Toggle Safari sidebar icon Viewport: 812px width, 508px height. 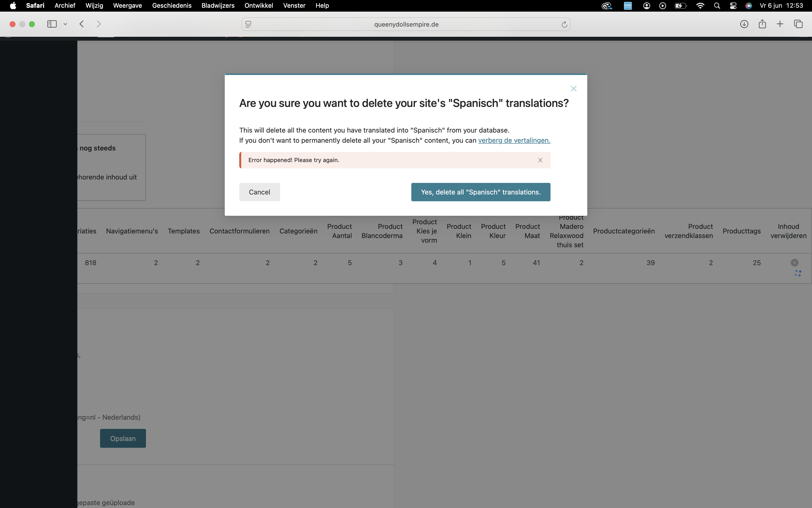pyautogui.click(x=52, y=24)
